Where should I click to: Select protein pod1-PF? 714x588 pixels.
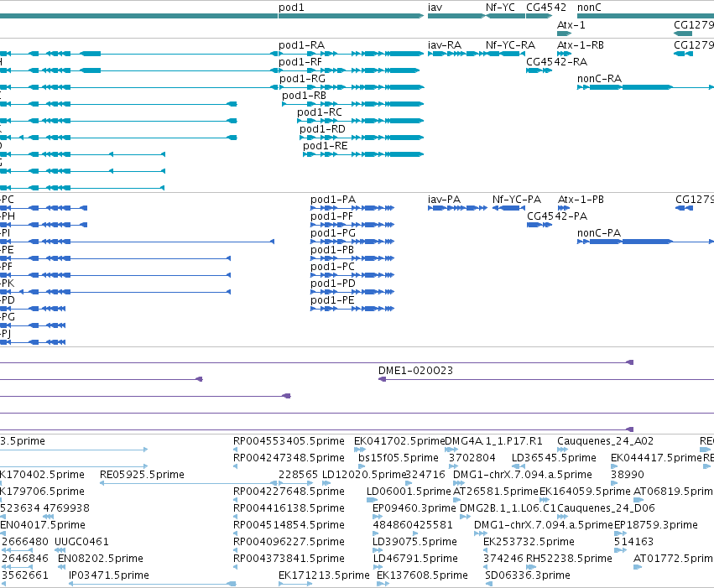352,225
